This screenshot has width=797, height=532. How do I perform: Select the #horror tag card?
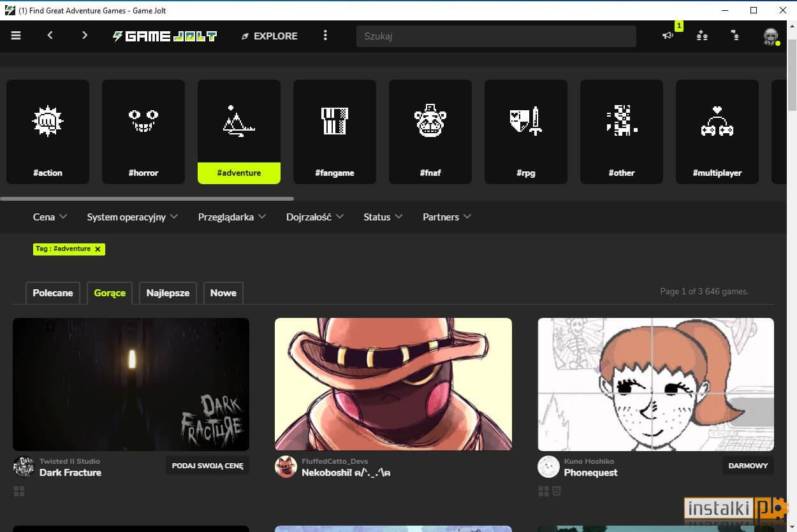[143, 132]
